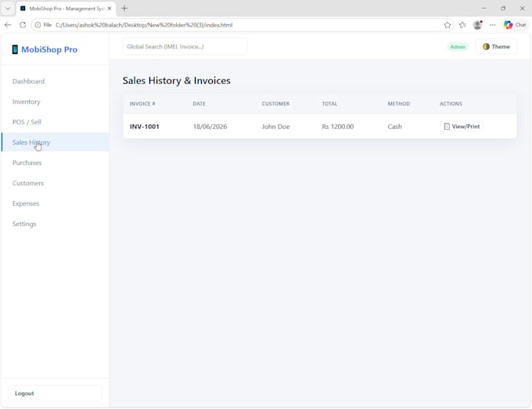This screenshot has height=409, width=532.
Task: Click the total Rs 1200.00 cell
Action: (x=338, y=127)
